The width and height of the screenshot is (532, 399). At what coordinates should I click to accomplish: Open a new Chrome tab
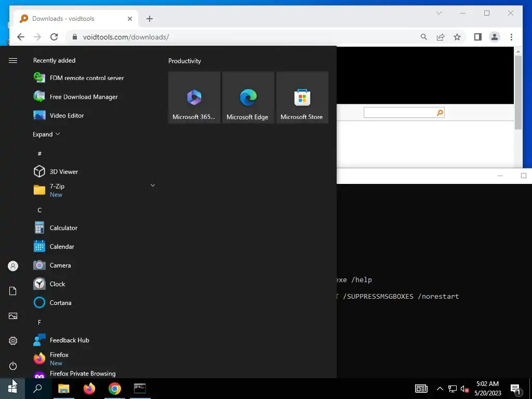(x=150, y=19)
